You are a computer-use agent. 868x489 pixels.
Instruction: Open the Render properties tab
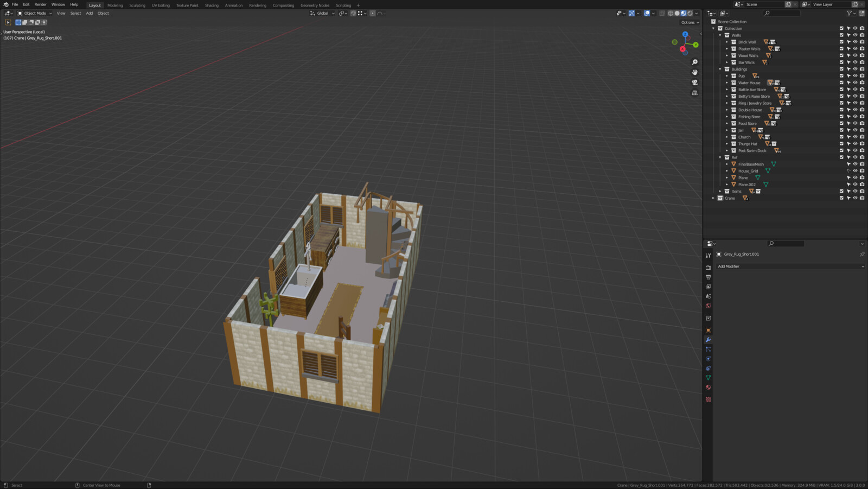click(x=708, y=268)
